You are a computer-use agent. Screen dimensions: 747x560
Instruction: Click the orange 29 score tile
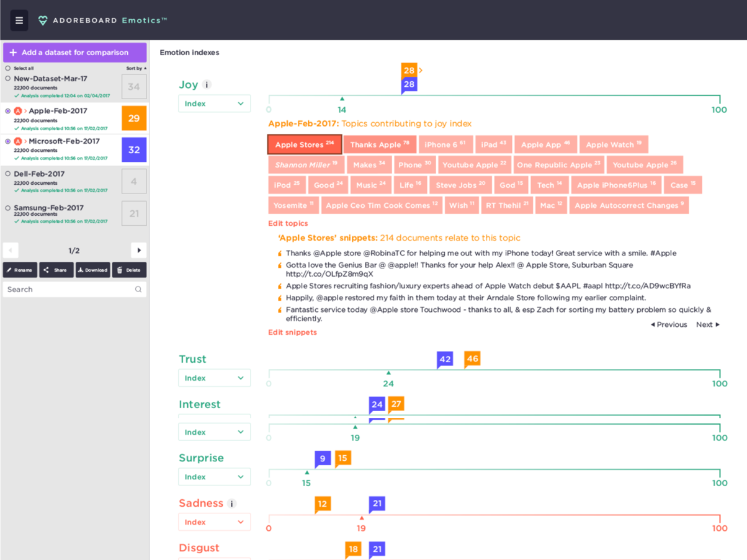click(x=134, y=118)
